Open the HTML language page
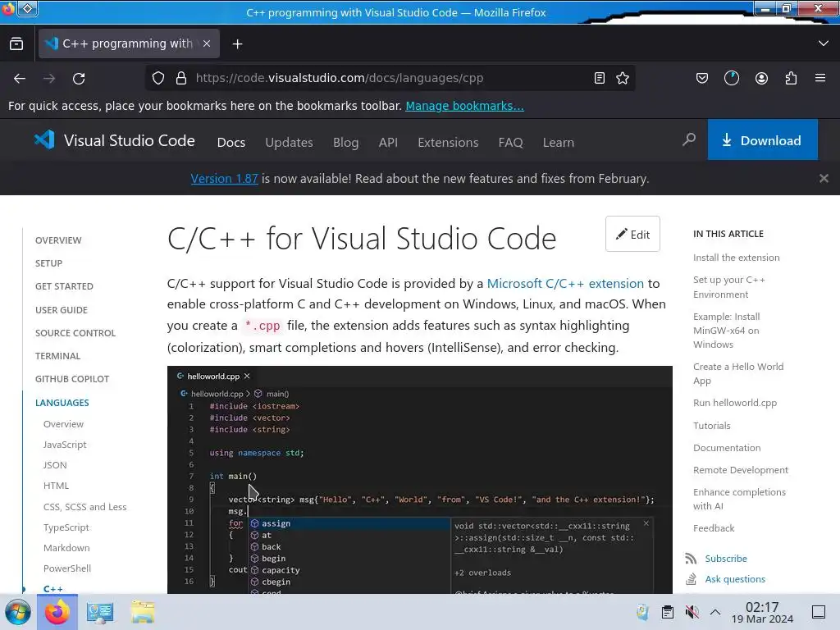The height and width of the screenshot is (630, 840). pos(57,486)
